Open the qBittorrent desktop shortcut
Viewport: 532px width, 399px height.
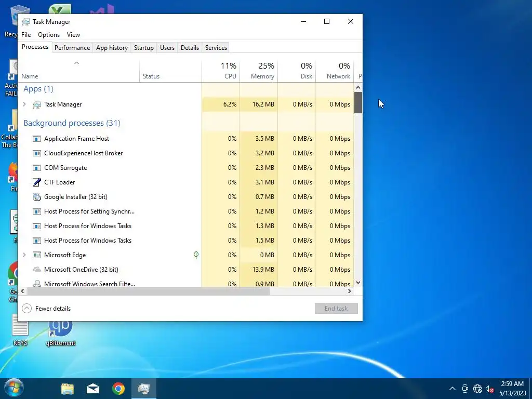pyautogui.click(x=60, y=332)
